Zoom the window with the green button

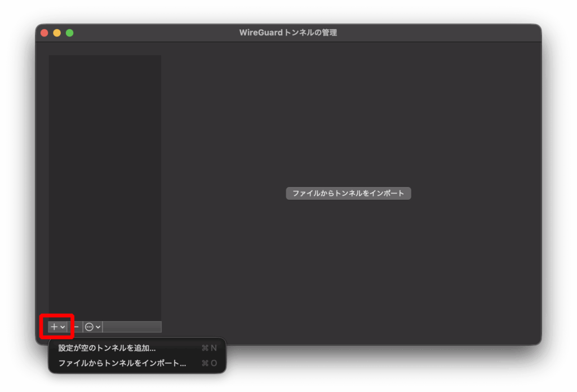pos(70,33)
